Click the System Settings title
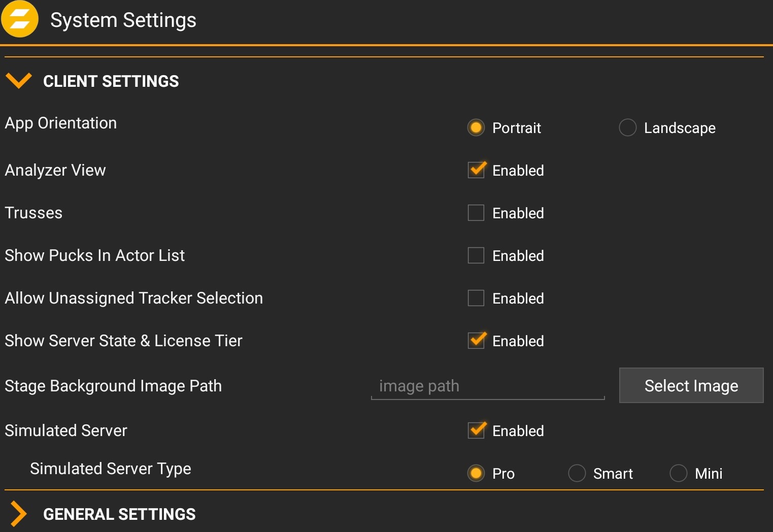Image resolution: width=773 pixels, height=532 pixels. pos(123,20)
